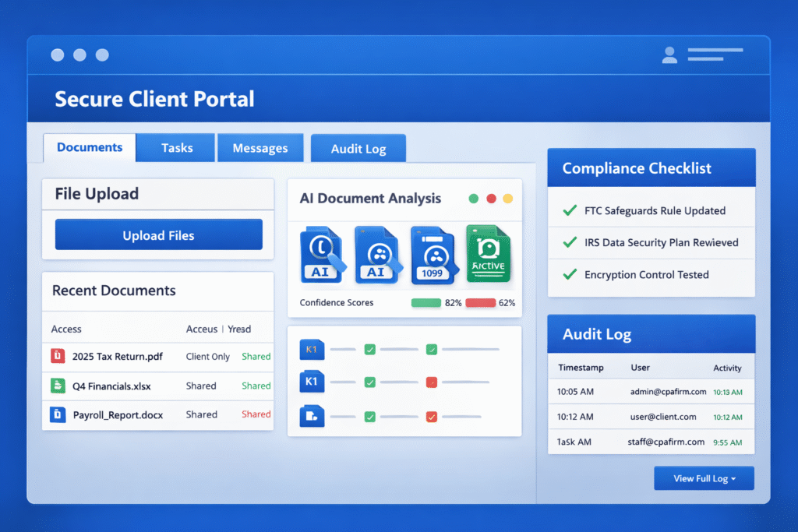Click the second AI document icon
The height and width of the screenshot is (532, 798).
point(377,255)
